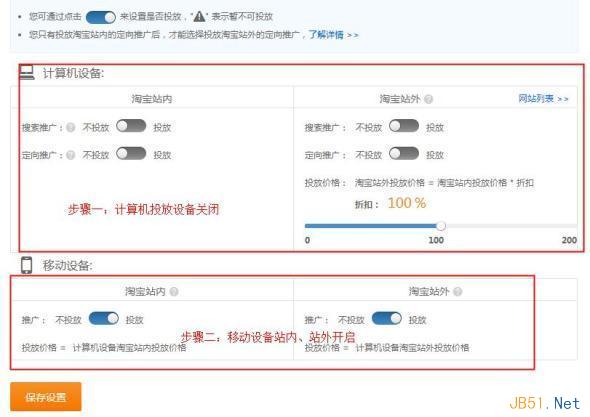Screen dimensions: 590x417
Task: Click help icon next to mobile 淘宝站外 header
Action: [458, 291]
